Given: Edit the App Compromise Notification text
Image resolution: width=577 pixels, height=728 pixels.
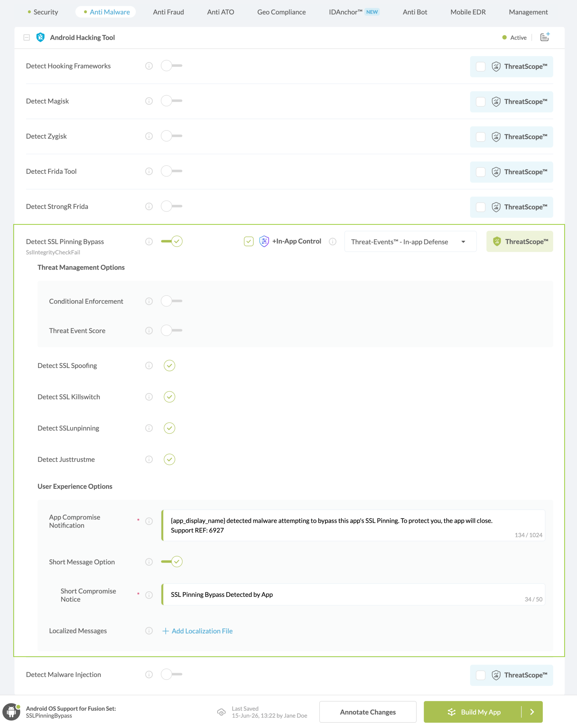Looking at the screenshot, I should (x=353, y=525).
